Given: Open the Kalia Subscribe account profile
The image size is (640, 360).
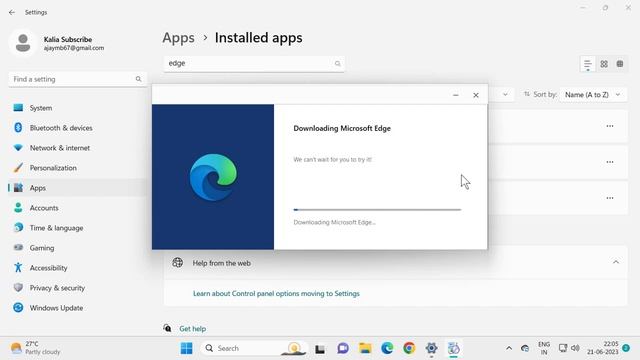Looking at the screenshot, I should click(57, 43).
